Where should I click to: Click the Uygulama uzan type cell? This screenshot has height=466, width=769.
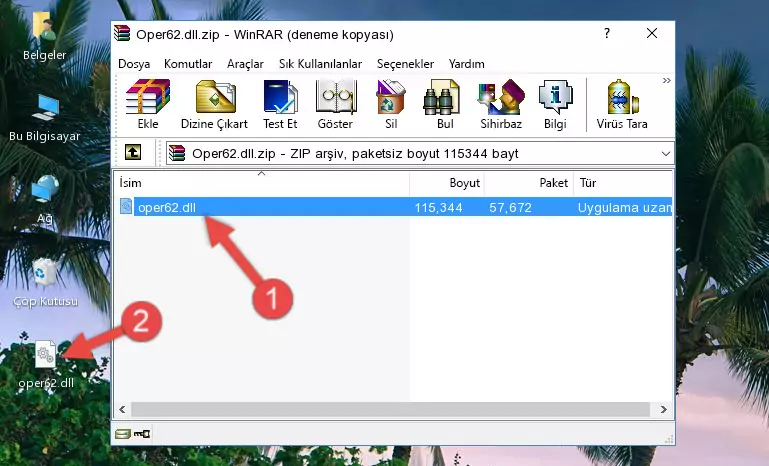[624, 207]
